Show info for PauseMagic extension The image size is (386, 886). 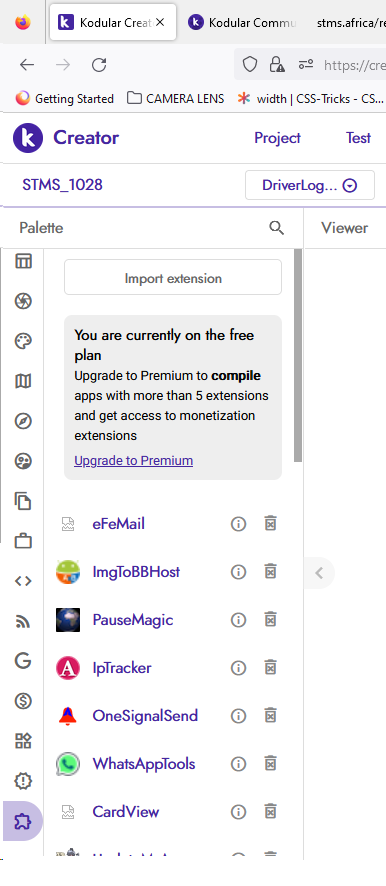238,620
